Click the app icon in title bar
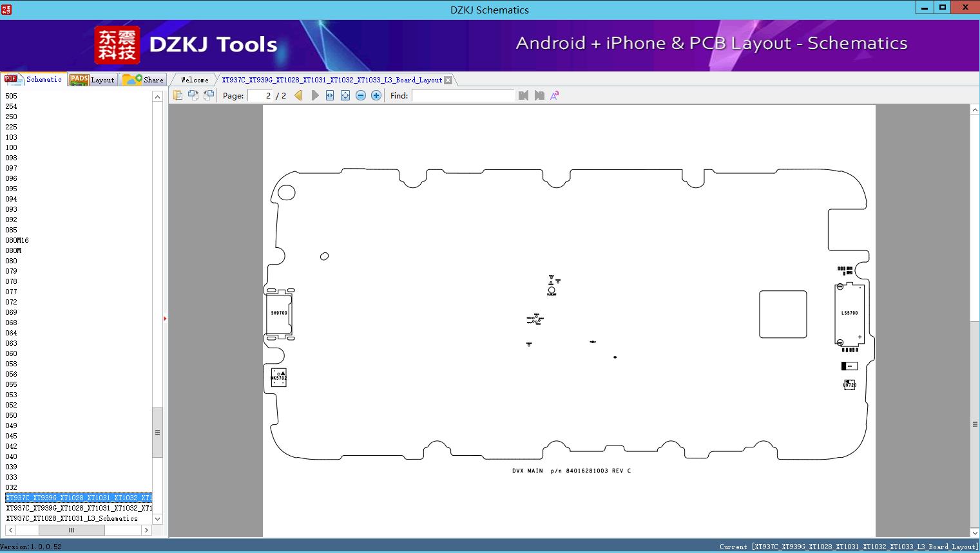 [x=6, y=9]
